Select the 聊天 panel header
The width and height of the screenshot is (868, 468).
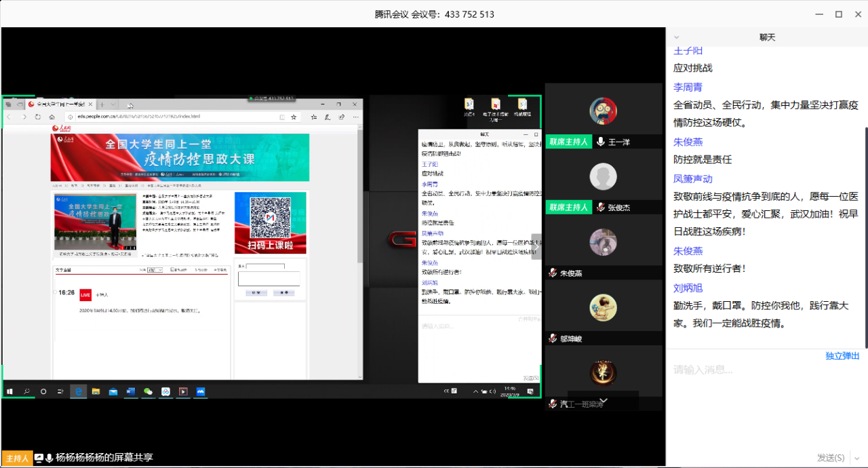coord(767,37)
